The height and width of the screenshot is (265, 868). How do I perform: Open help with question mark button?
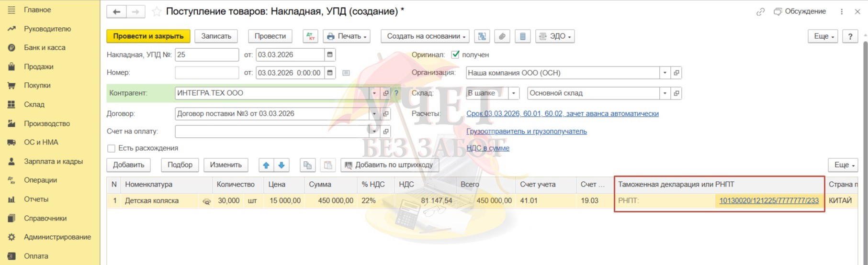coord(850,36)
